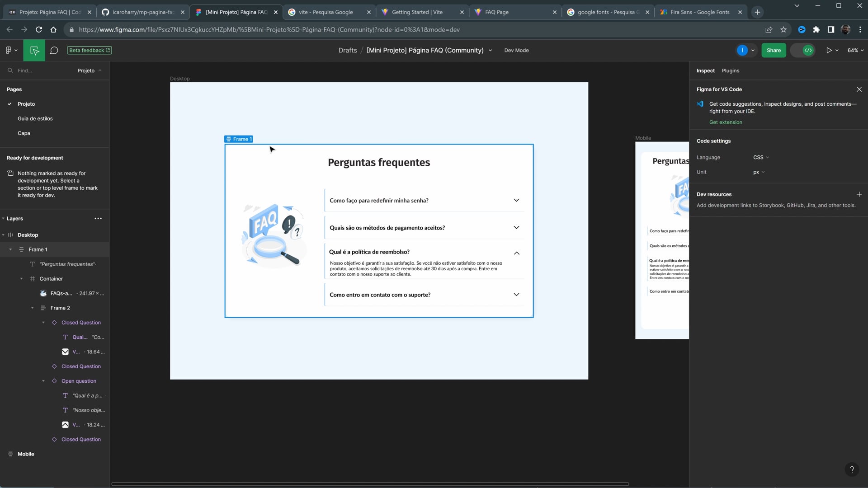The width and height of the screenshot is (868, 488).
Task: Switch to the Plugins tab
Action: pos(730,70)
